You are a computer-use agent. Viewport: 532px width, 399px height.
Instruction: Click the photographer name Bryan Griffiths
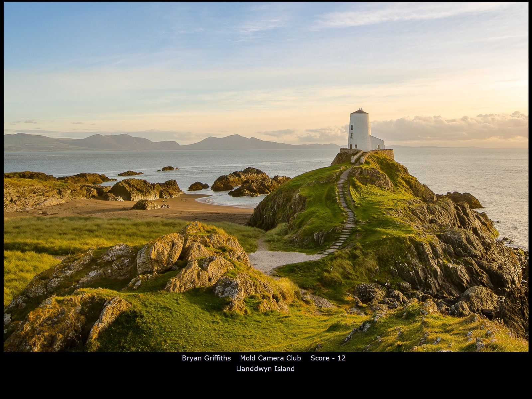click(x=206, y=358)
